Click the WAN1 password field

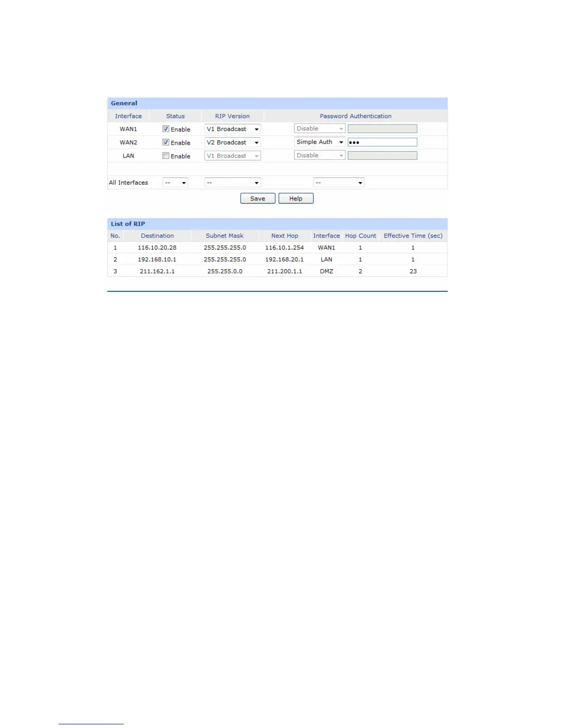coord(382,129)
